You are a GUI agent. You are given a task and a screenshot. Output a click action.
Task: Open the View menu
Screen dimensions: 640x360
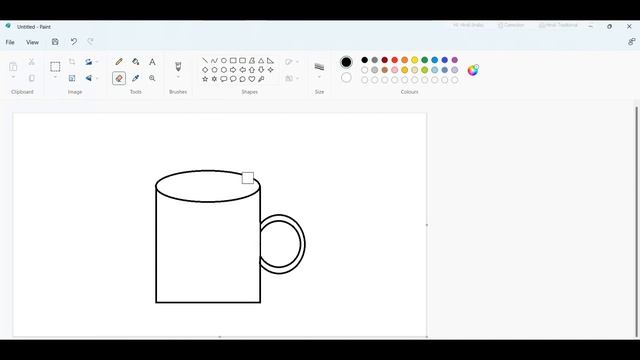coord(32,42)
